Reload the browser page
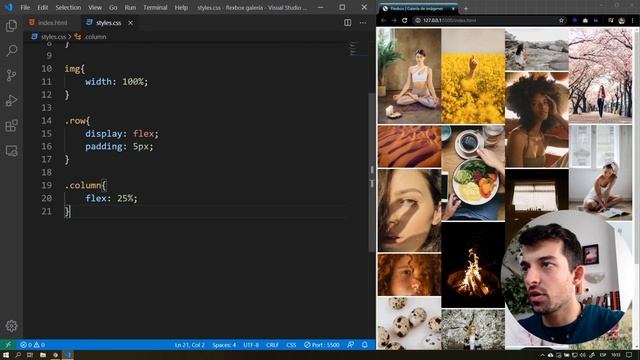Viewport: 640px width, 360px height. (x=404, y=20)
